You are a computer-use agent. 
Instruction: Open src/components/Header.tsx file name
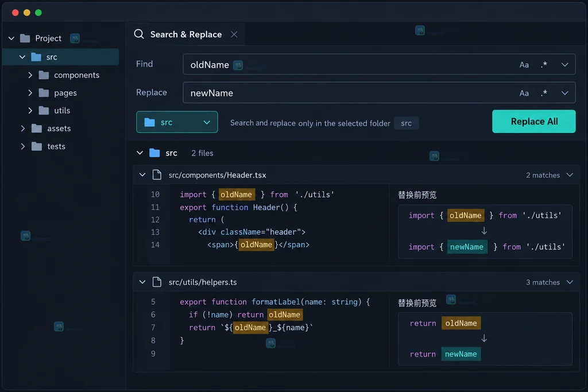tap(217, 175)
